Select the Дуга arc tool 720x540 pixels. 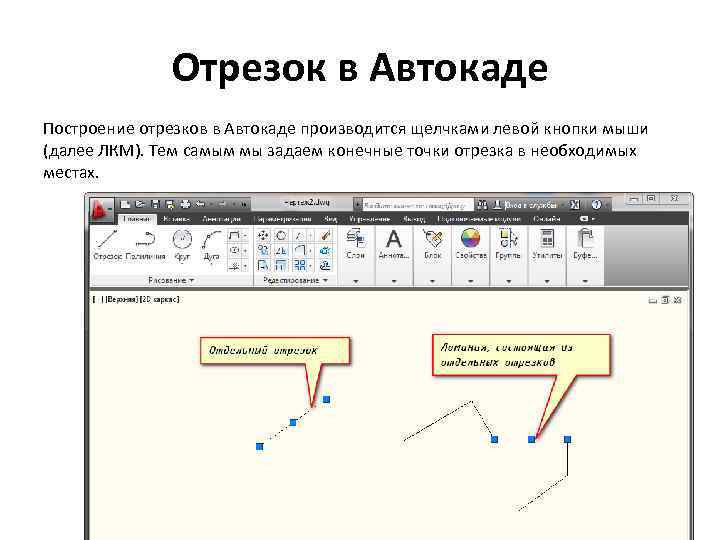point(211,245)
